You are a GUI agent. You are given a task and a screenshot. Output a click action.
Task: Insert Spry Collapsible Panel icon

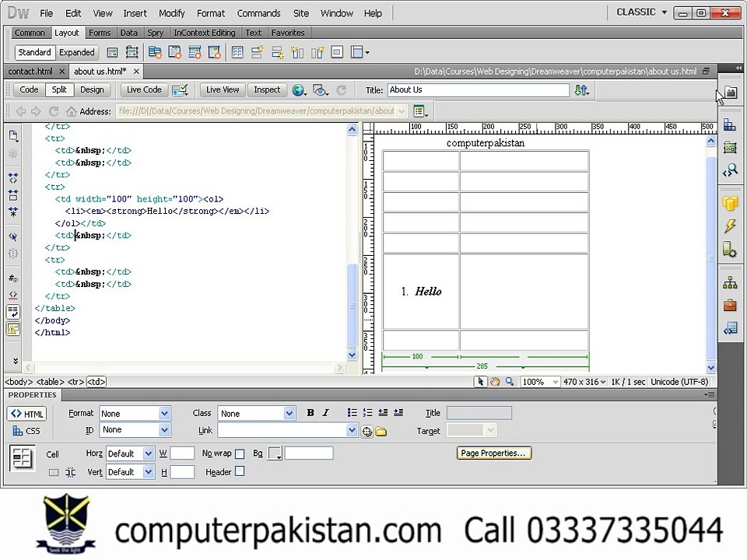click(215, 52)
